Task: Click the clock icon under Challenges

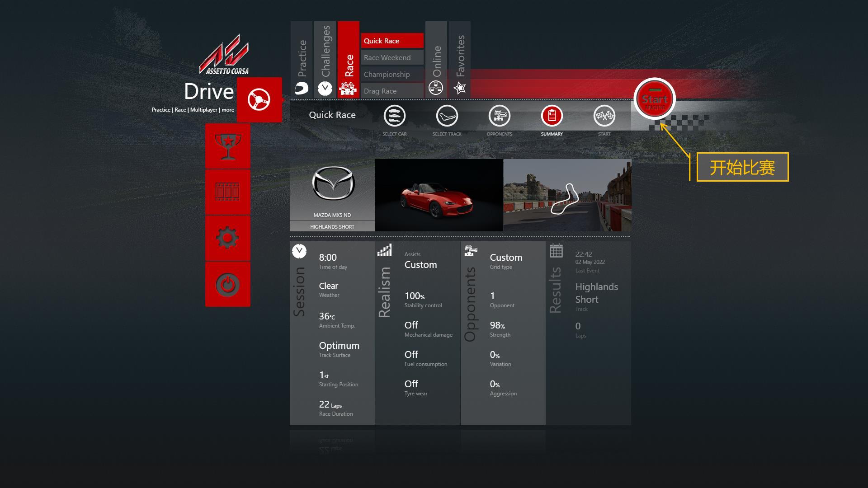Action: pyautogui.click(x=325, y=89)
